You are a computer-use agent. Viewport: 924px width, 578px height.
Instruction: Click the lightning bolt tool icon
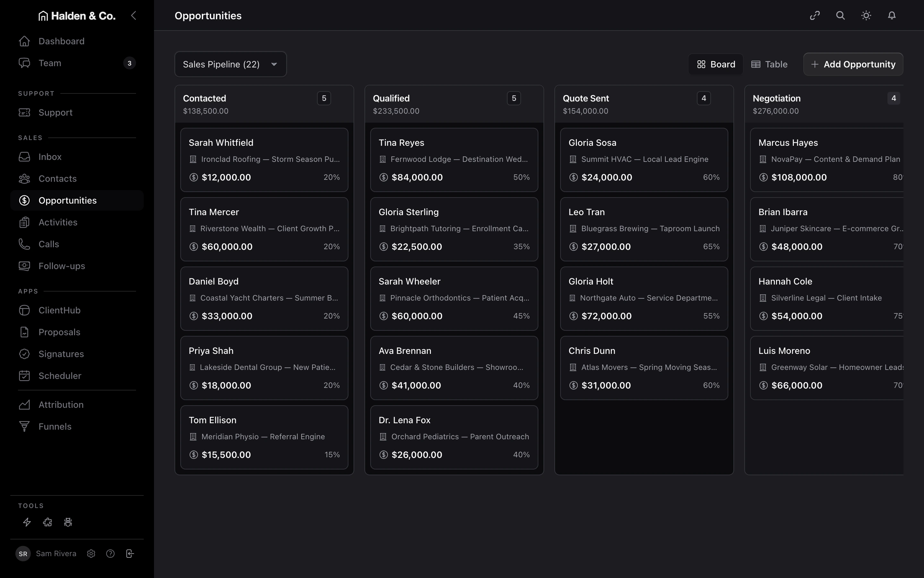point(27,522)
